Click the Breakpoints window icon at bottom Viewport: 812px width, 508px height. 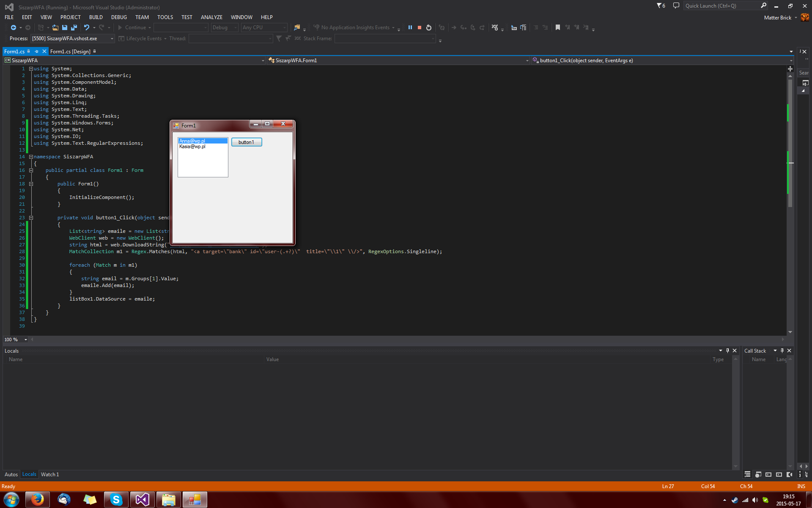click(758, 475)
